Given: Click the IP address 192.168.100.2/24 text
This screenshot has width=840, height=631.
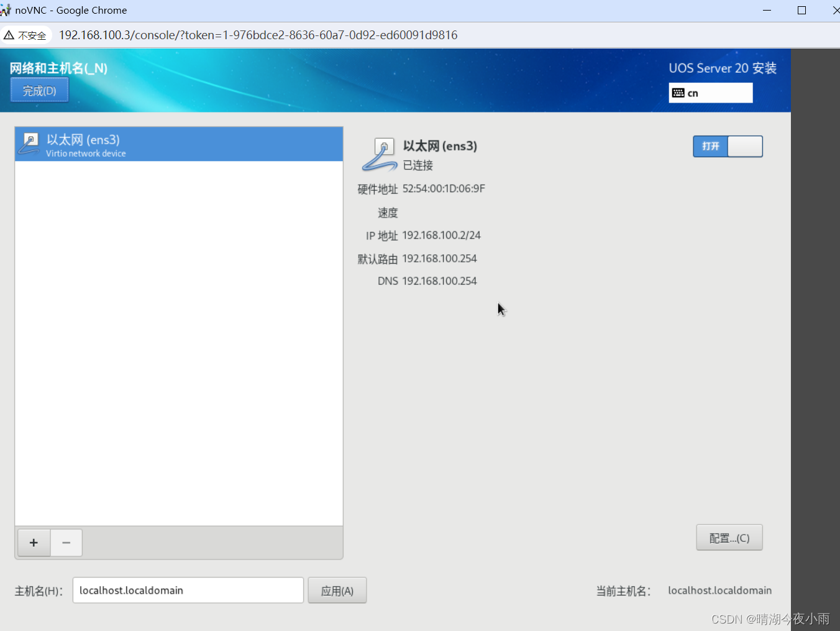Looking at the screenshot, I should 441,236.
